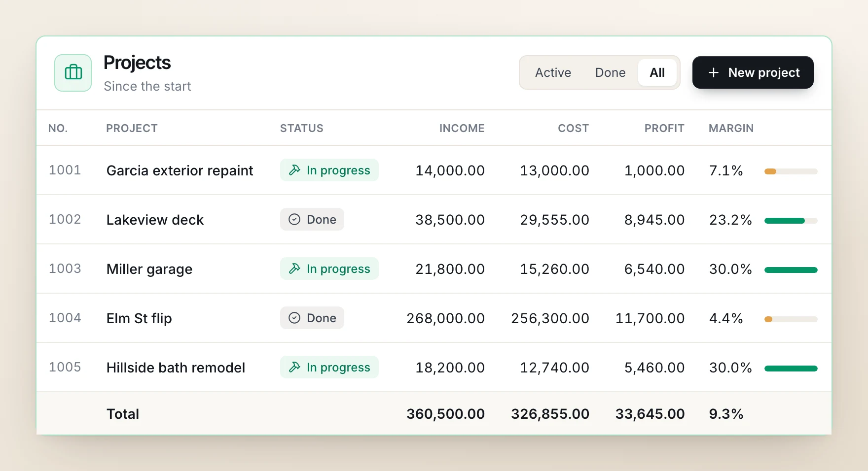Click the plus icon on New project button
868x471 pixels.
[x=713, y=72]
